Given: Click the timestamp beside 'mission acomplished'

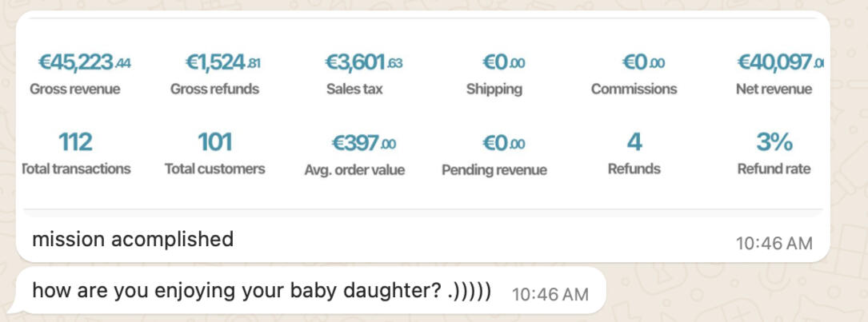Looking at the screenshot, I should click(774, 242).
